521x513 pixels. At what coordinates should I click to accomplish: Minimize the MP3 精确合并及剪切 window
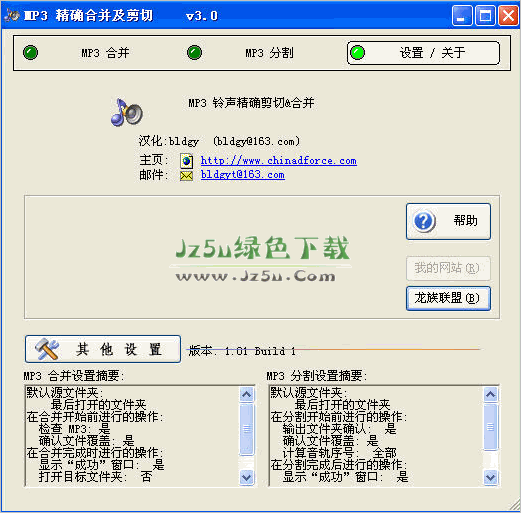coord(462,15)
